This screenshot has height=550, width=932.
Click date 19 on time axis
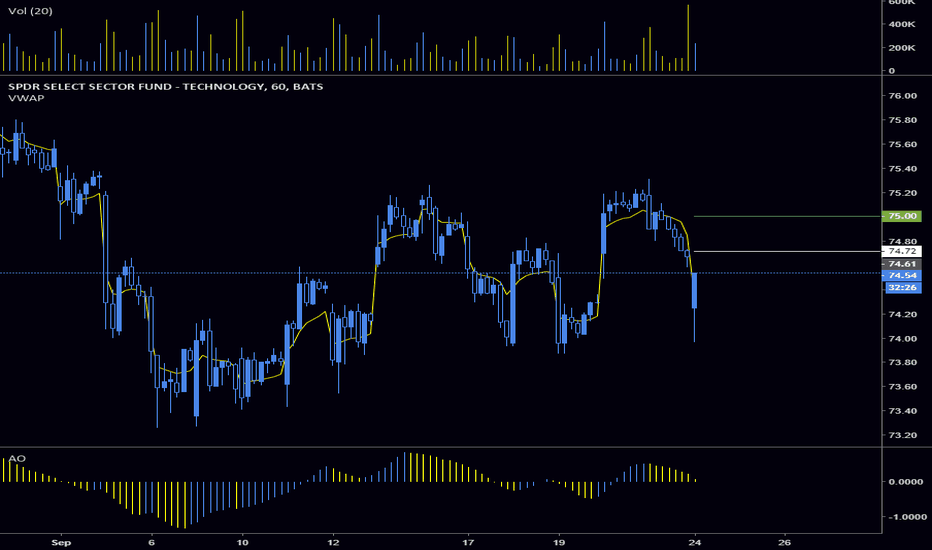point(559,542)
